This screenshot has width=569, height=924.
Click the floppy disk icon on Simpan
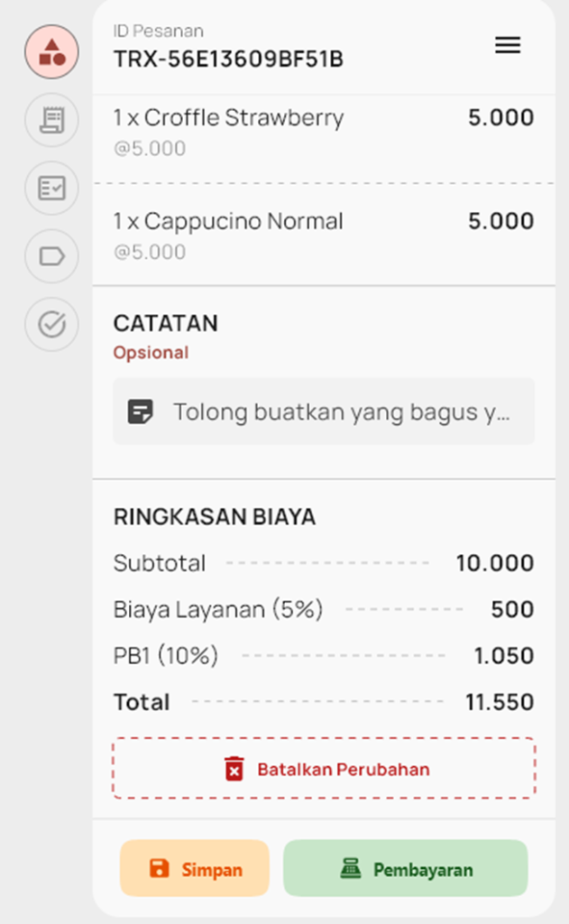coord(160,869)
